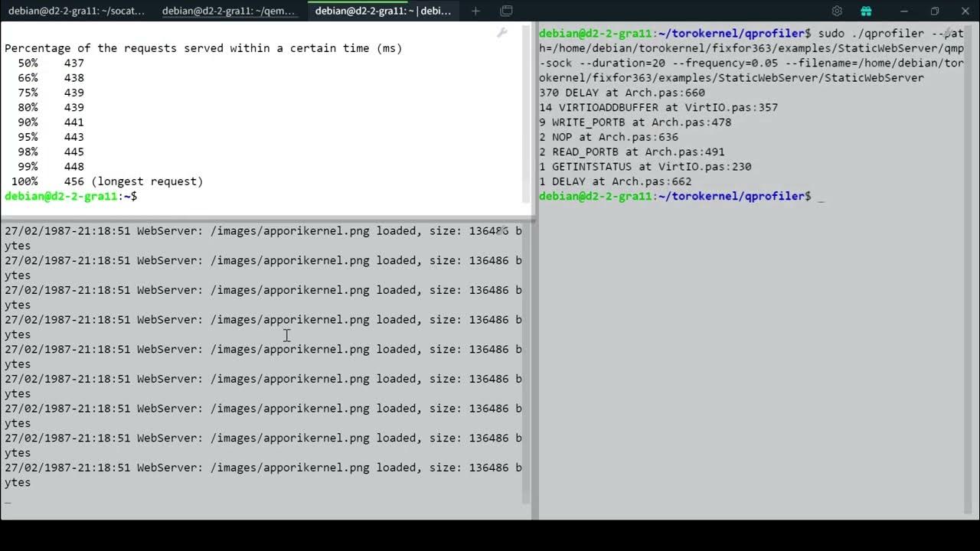This screenshot has width=980, height=551.
Task: Click the gear icon left of the binoculars
Action: click(837, 11)
